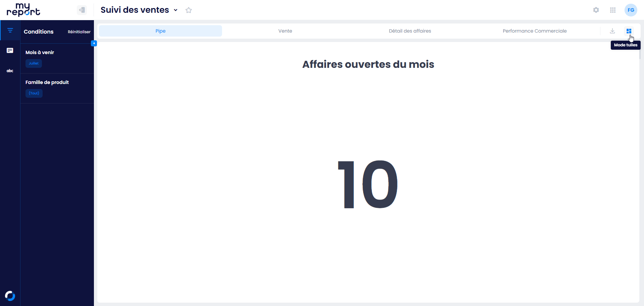The image size is (644, 306).
Task: Click the download export icon
Action: pos(612,31)
